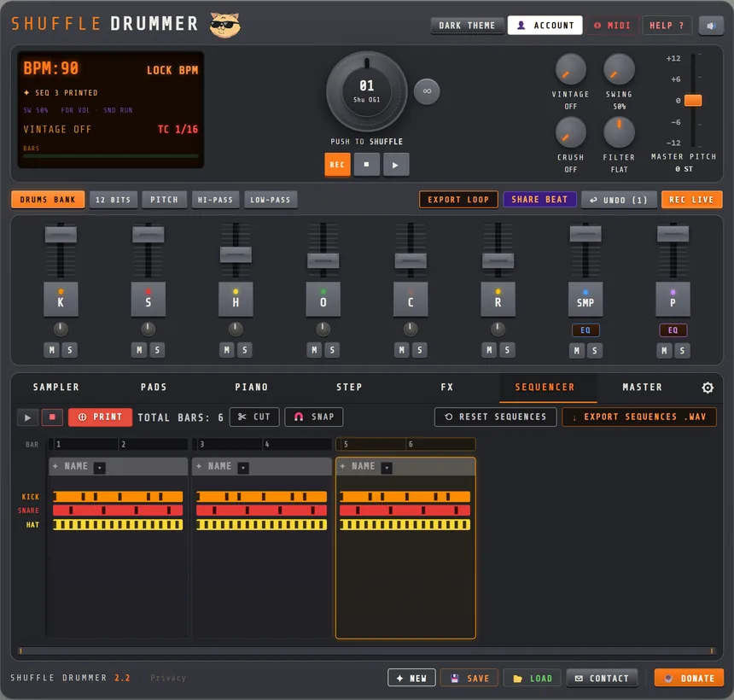Solo the H hat channel
The width and height of the screenshot is (734, 700).
pos(245,350)
